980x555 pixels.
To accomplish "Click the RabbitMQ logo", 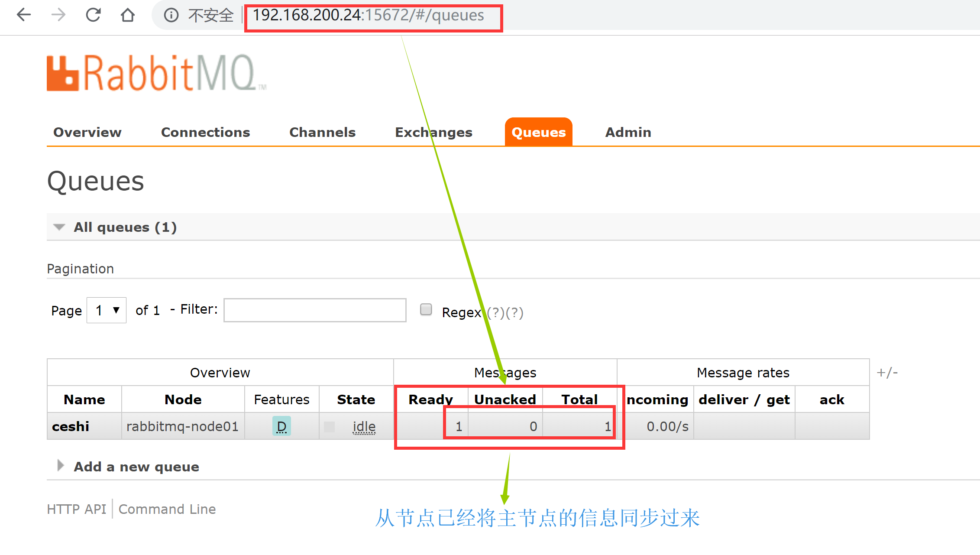I will click(156, 73).
